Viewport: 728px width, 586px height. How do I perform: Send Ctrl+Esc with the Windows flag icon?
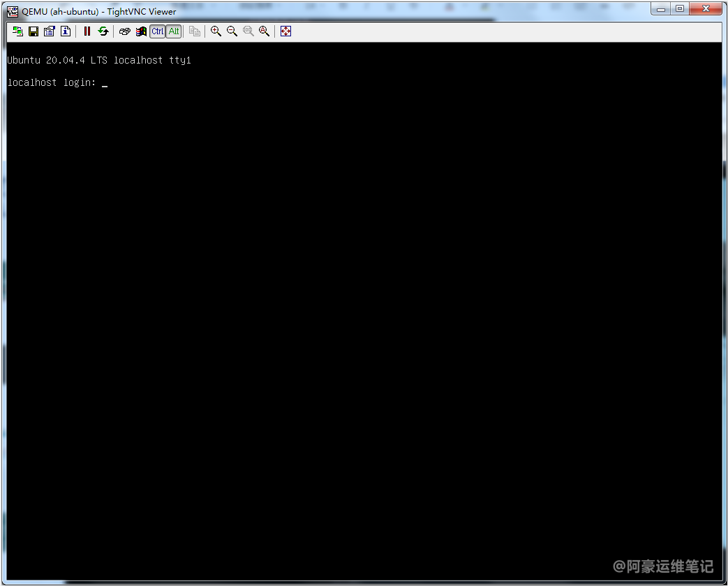tap(141, 31)
